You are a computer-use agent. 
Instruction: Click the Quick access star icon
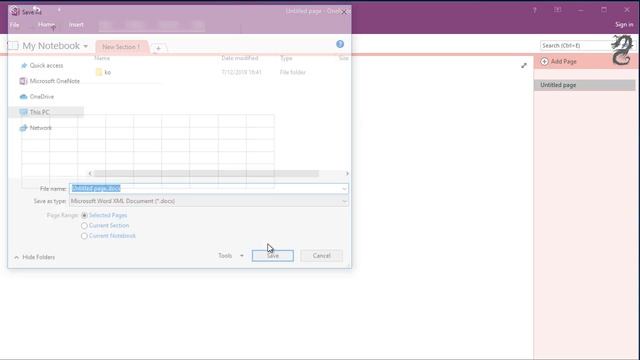pyautogui.click(x=24, y=65)
